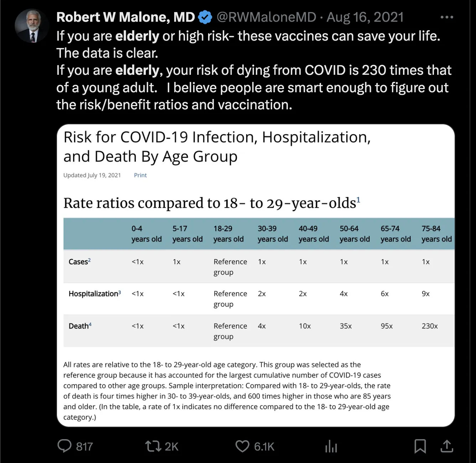The image size is (476, 463).
Task: Click the Death row footnote 4
Action: pos(90,324)
